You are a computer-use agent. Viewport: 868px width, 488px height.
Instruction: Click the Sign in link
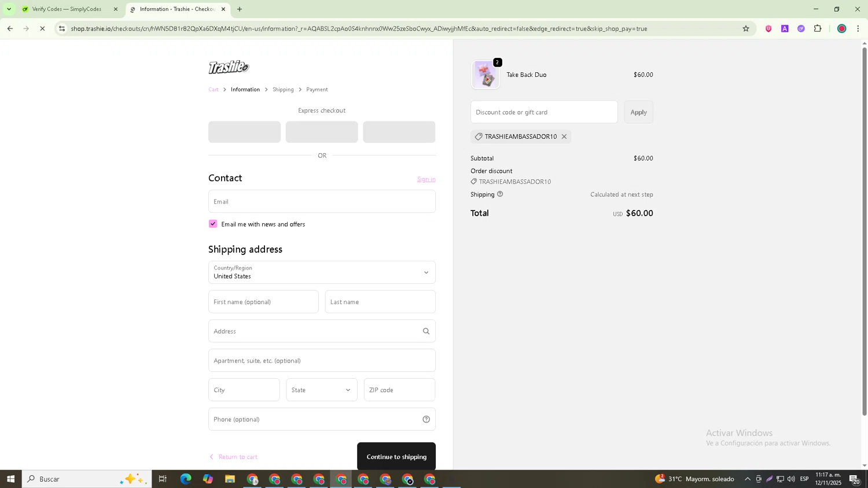coord(426,179)
